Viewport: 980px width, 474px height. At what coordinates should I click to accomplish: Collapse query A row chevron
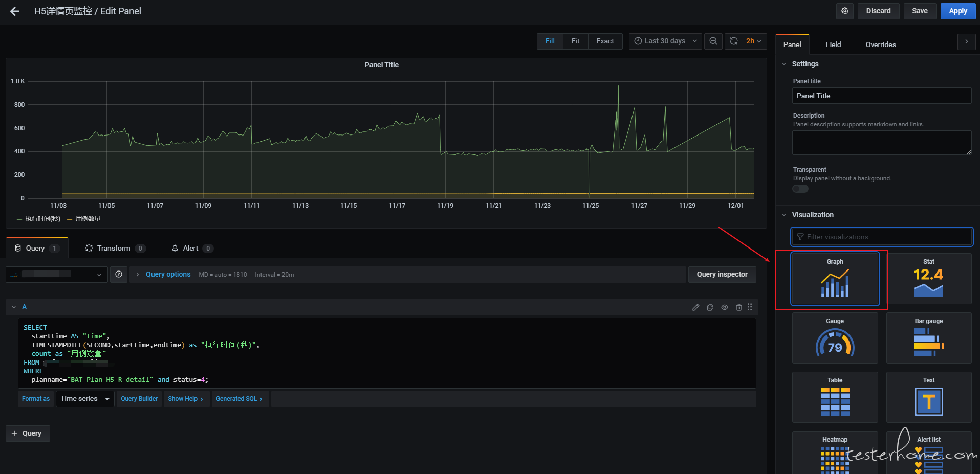coord(14,307)
